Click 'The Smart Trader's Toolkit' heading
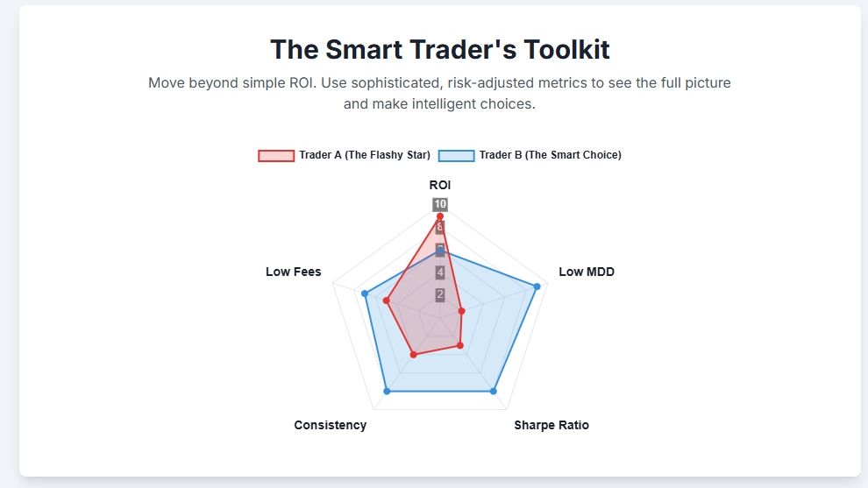 [440, 49]
